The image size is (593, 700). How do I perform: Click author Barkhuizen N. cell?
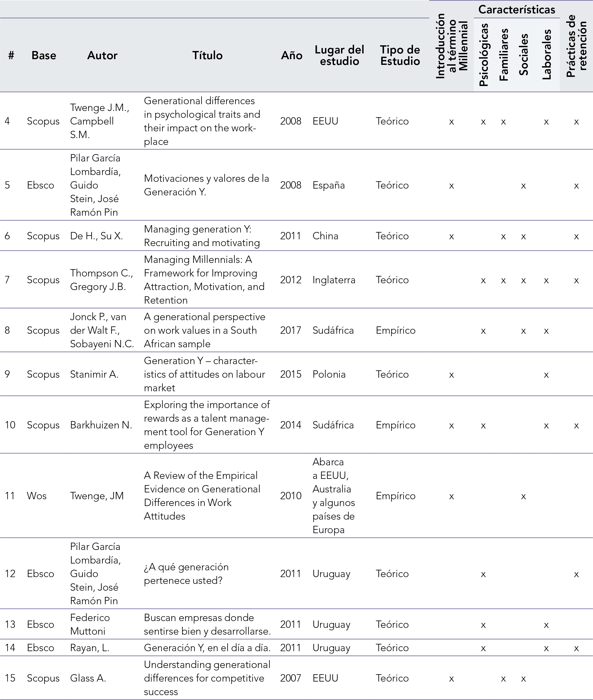coord(101,425)
